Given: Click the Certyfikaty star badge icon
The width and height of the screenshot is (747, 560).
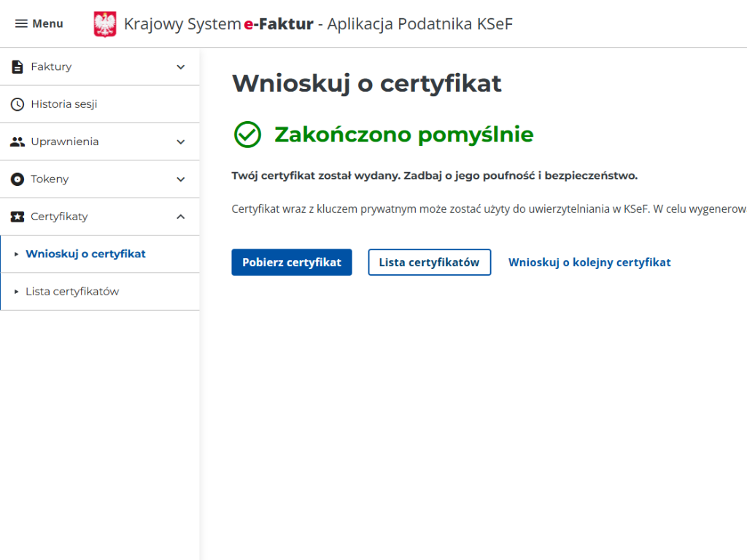Looking at the screenshot, I should coord(18,217).
